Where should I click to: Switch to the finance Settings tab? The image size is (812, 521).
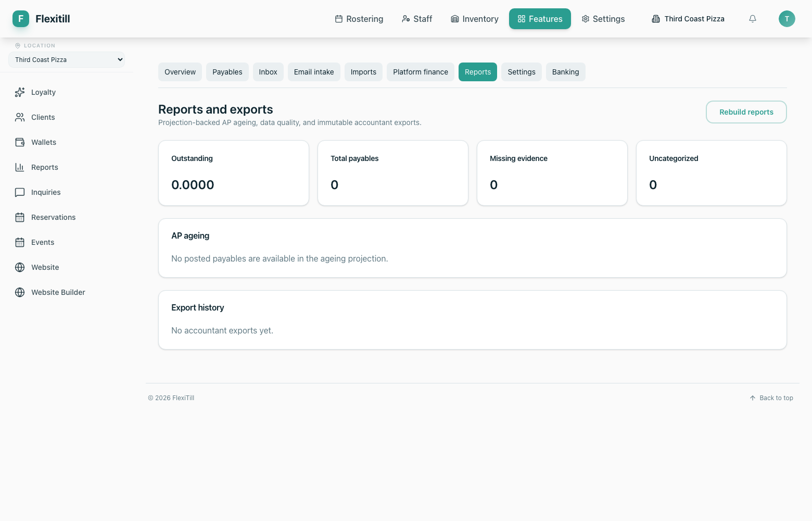click(x=522, y=72)
